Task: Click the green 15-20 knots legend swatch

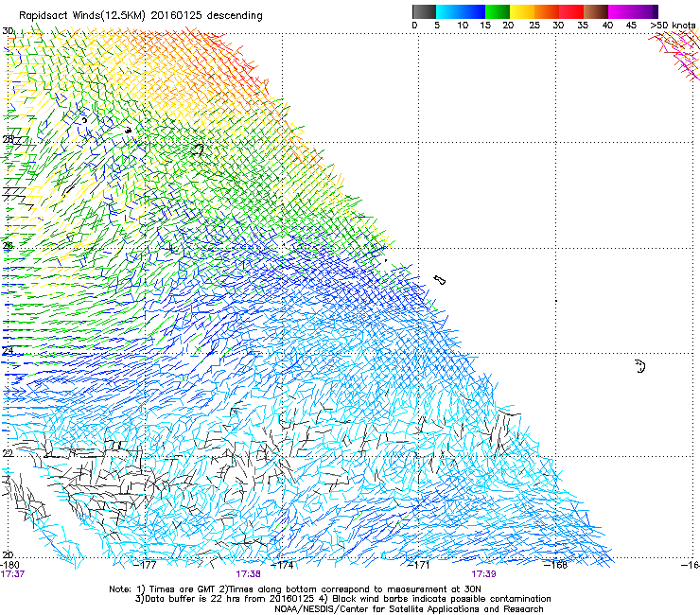Action: point(498,11)
